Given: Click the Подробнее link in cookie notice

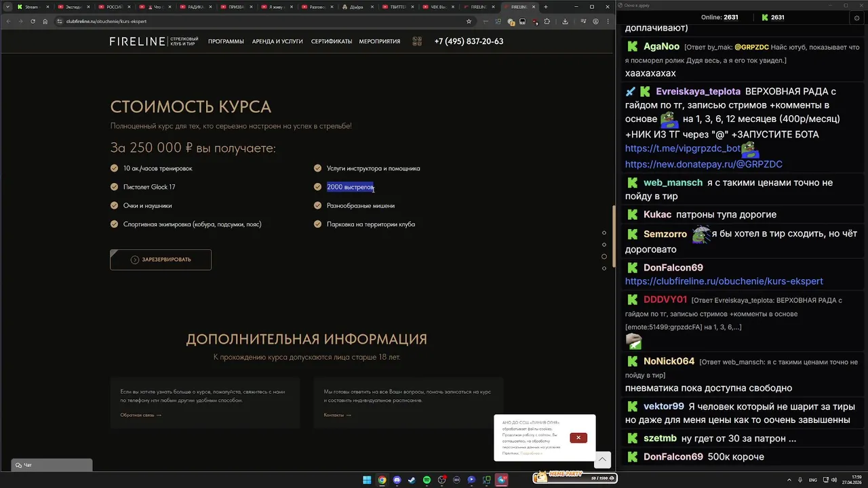Looking at the screenshot, I should [x=531, y=453].
